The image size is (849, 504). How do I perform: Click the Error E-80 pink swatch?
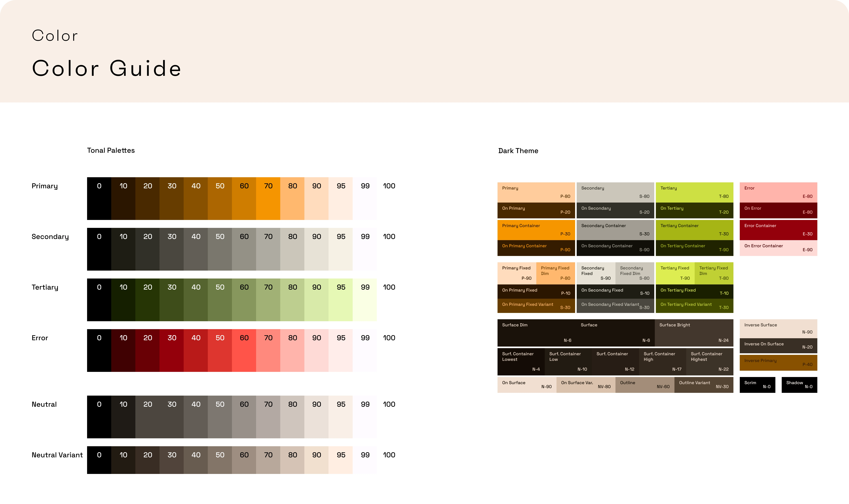(x=778, y=193)
